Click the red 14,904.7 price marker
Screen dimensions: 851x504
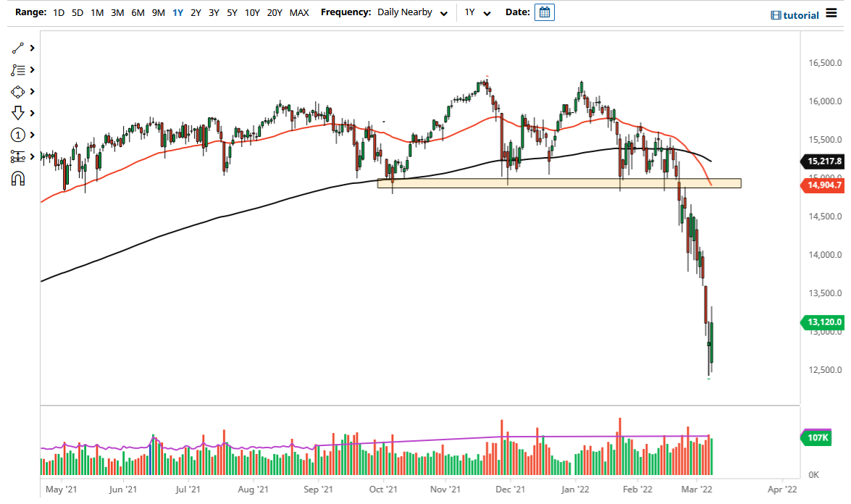tap(823, 186)
